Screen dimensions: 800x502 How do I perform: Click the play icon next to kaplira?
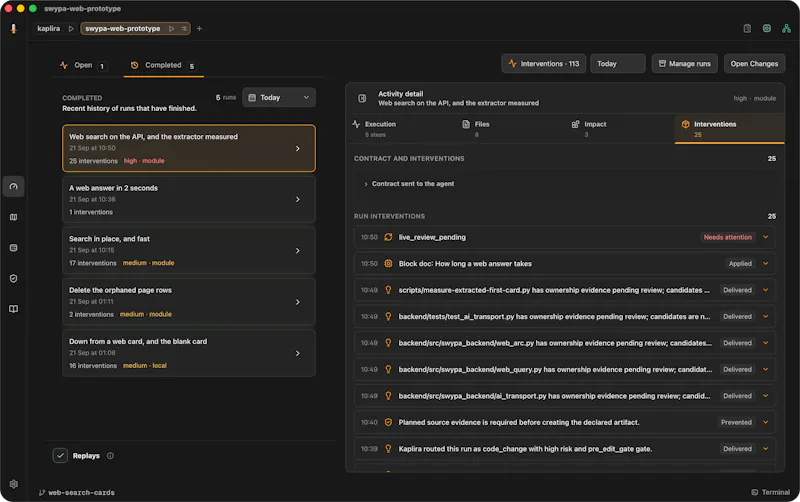[71, 29]
